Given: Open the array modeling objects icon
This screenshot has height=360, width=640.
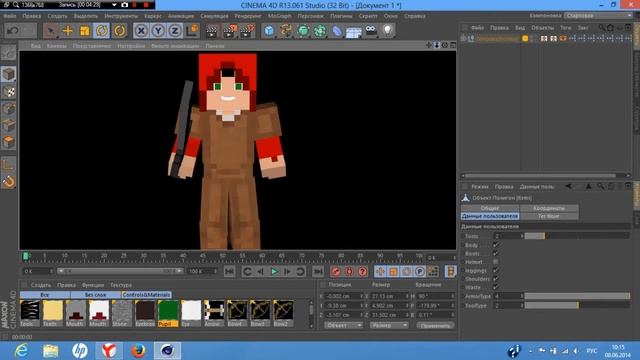Looking at the screenshot, I should tap(320, 31).
